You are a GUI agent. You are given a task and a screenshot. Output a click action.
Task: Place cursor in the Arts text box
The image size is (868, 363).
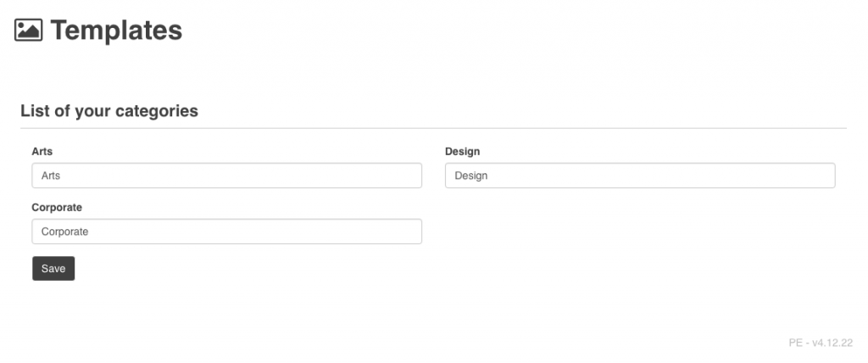click(x=226, y=176)
